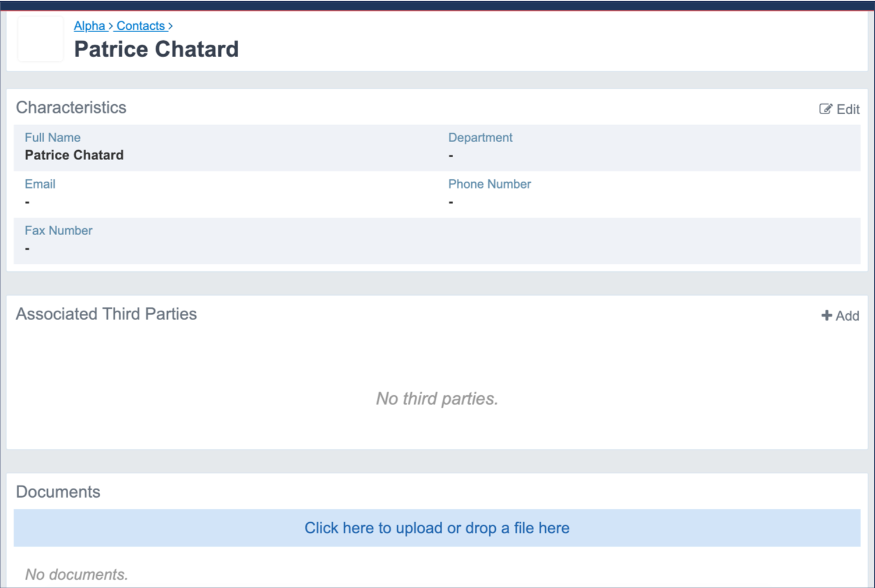The width and height of the screenshot is (875, 588).
Task: Click the Edit pencil icon in Characteristics
Action: tap(825, 109)
